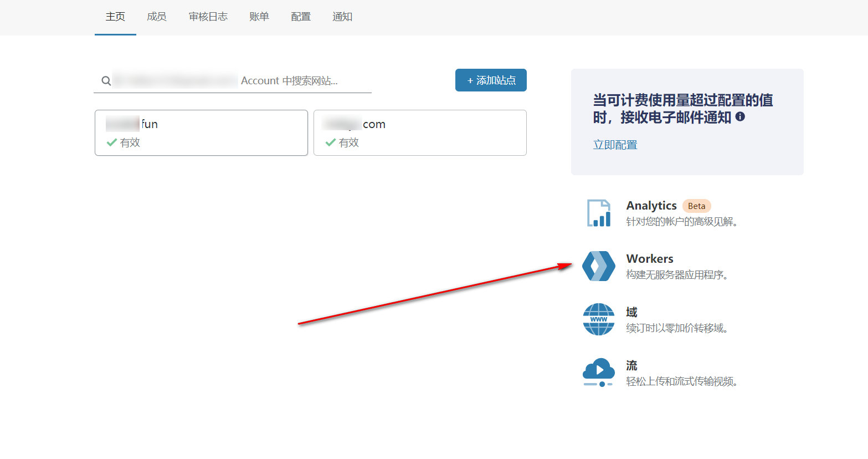The height and width of the screenshot is (459, 868).
Task: Click the green checkmark on fun site
Action: pyautogui.click(x=111, y=142)
